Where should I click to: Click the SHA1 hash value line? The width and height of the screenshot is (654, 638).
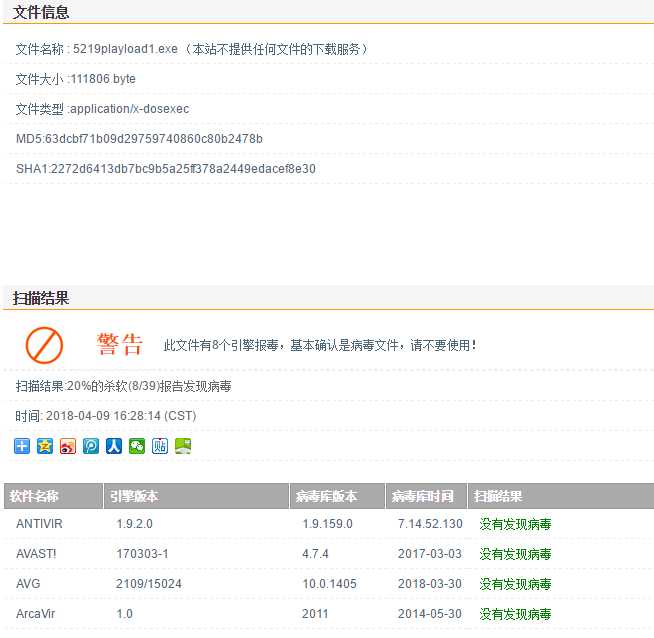pyautogui.click(x=165, y=169)
